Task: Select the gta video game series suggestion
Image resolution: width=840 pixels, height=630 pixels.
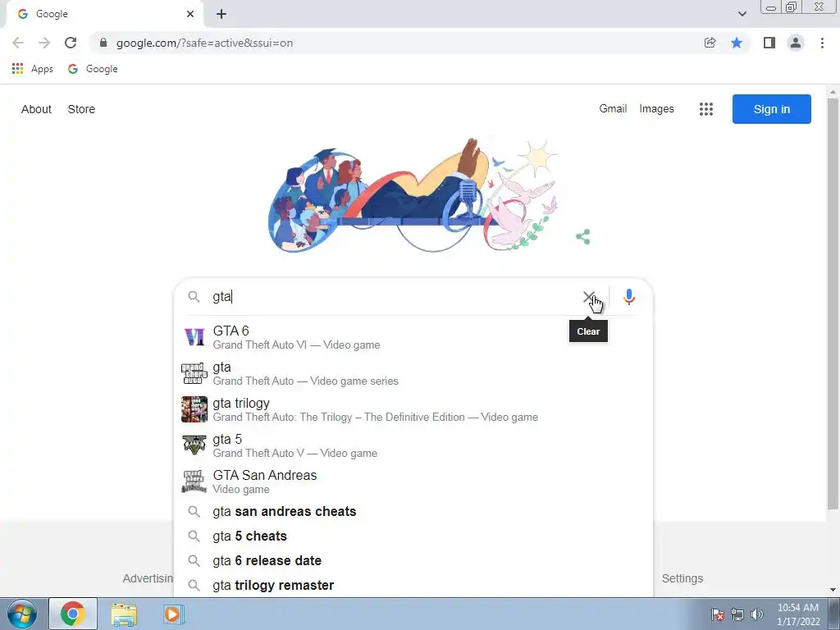Action: [x=413, y=373]
